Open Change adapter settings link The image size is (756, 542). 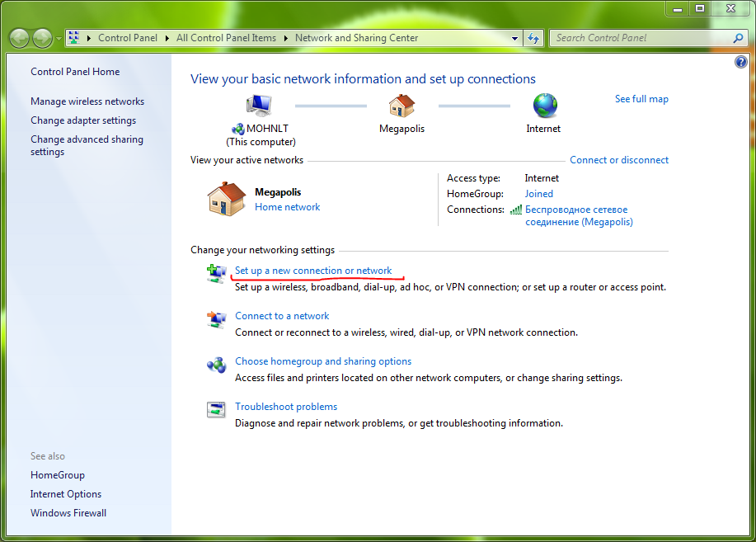point(83,120)
